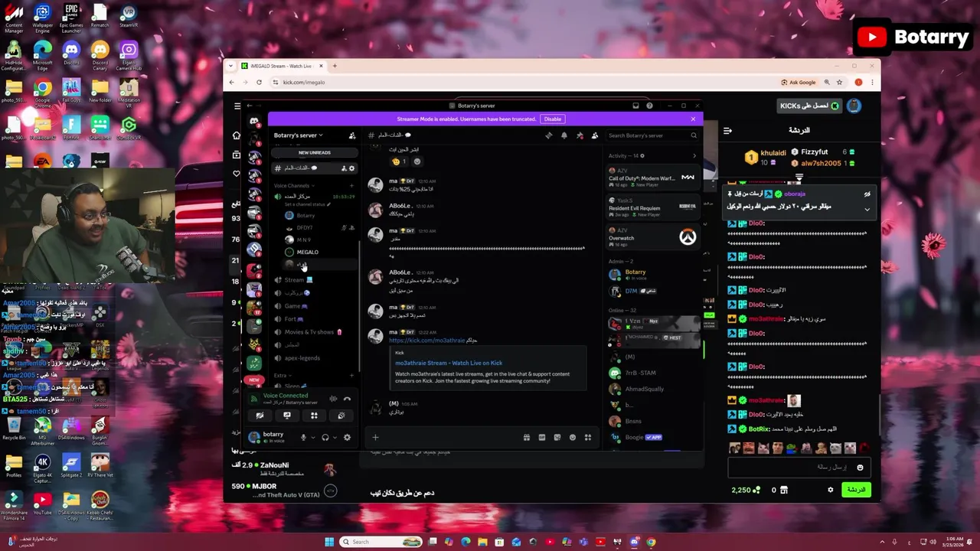The height and width of the screenshot is (551, 980).
Task: Open Discord User Settings gear
Action: click(x=347, y=438)
